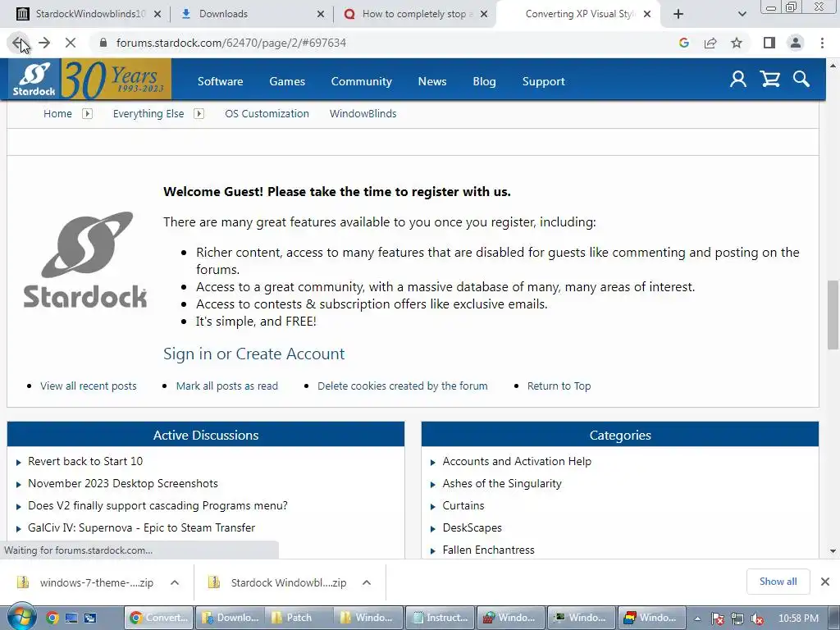840x630 pixels.
Task: Click Return to Top link
Action: (x=559, y=386)
